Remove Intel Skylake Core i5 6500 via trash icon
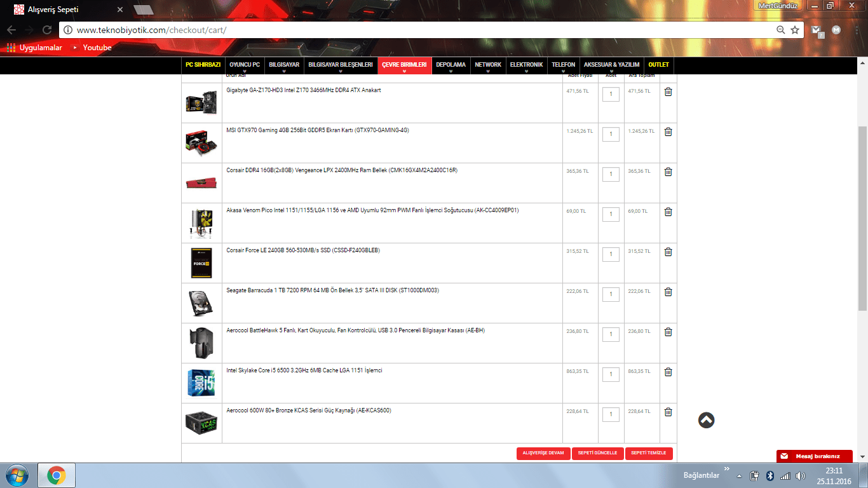This screenshot has height=488, width=868. [668, 372]
